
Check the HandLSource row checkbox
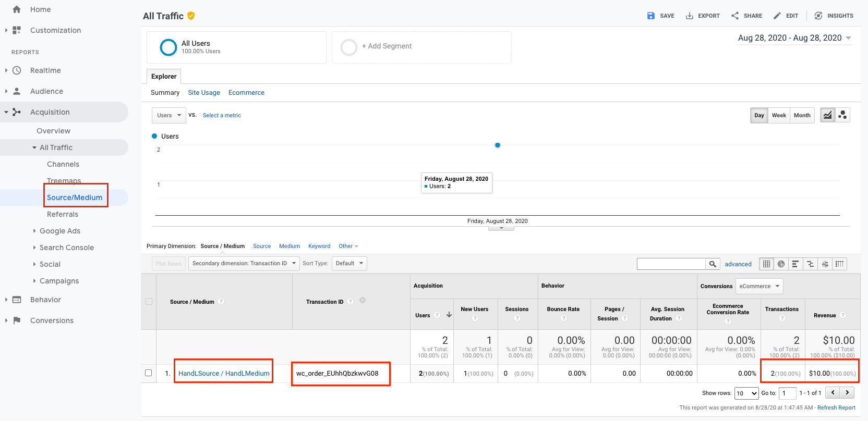(149, 373)
